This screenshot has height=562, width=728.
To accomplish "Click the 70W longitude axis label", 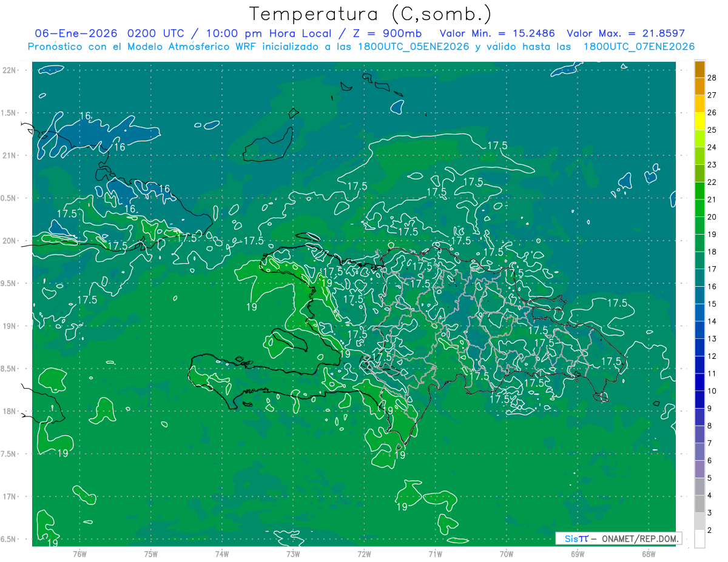I will 507,553.
